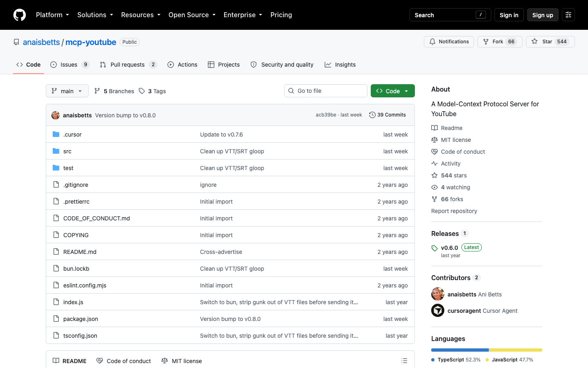Viewport: 588px width, 368px height.
Task: Click the Sign in button
Action: click(509, 15)
